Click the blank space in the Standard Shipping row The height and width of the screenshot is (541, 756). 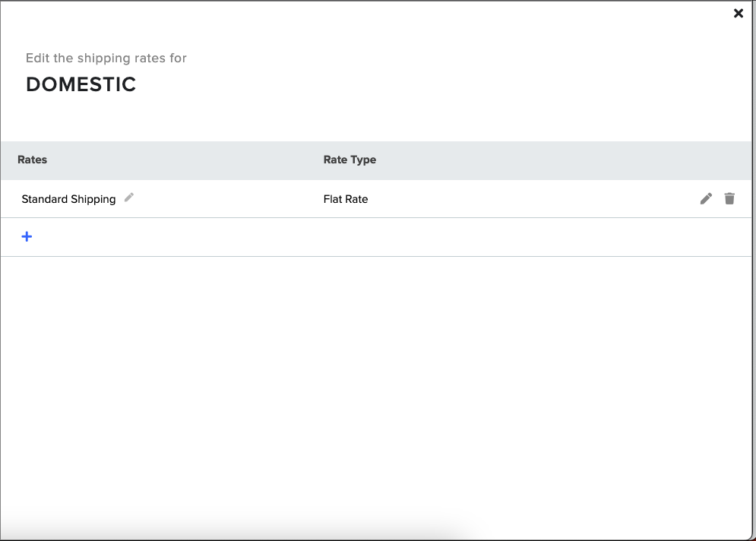click(x=530, y=199)
